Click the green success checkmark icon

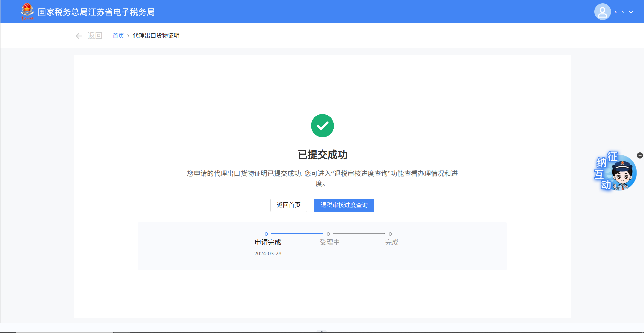click(x=322, y=126)
